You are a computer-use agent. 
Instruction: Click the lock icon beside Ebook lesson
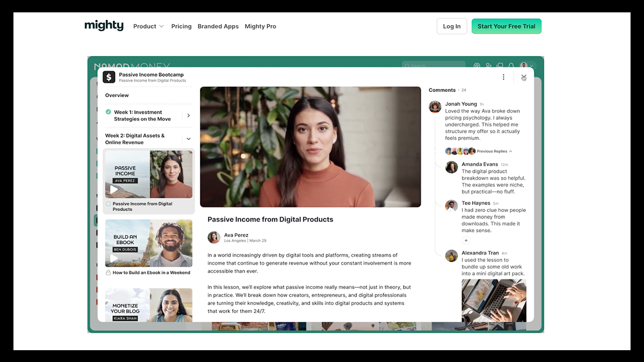(x=108, y=272)
